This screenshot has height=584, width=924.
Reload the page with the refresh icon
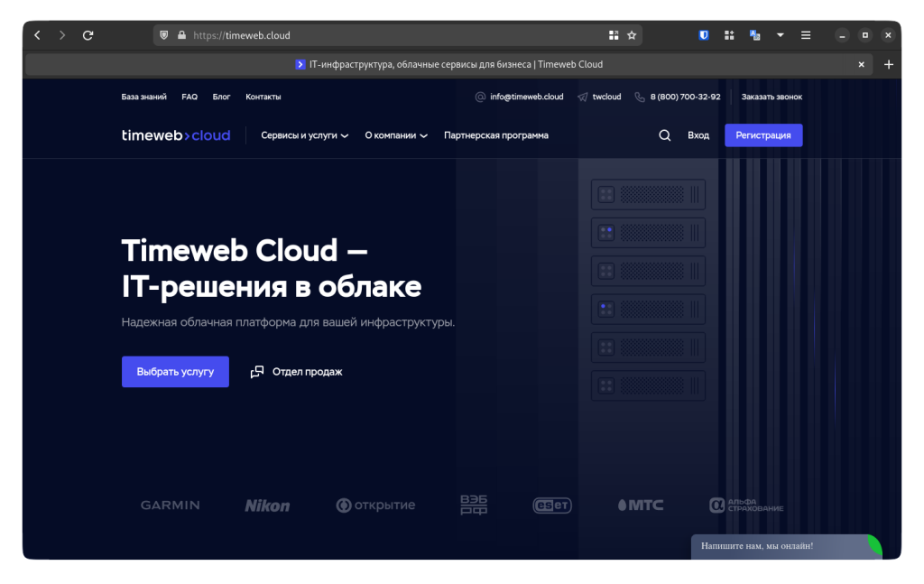pos(88,35)
